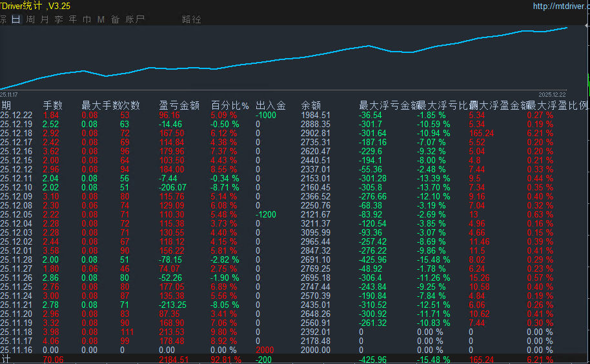
Task: Click percentage 9.80 %
Action: (223, 332)
